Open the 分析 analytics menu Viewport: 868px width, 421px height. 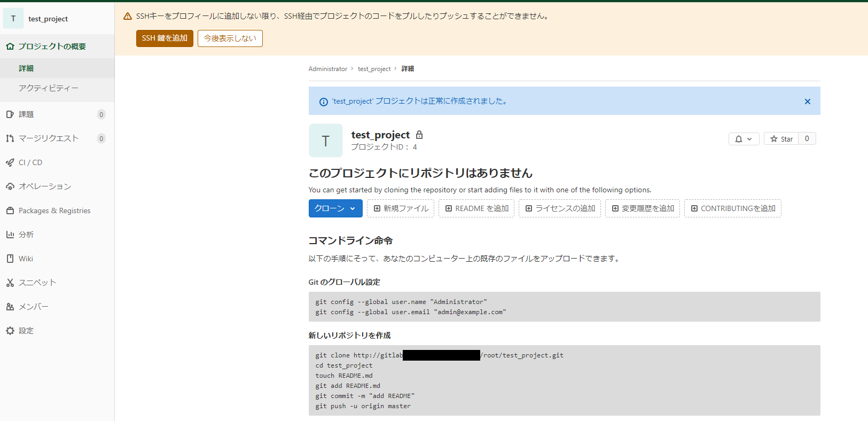pos(57,235)
